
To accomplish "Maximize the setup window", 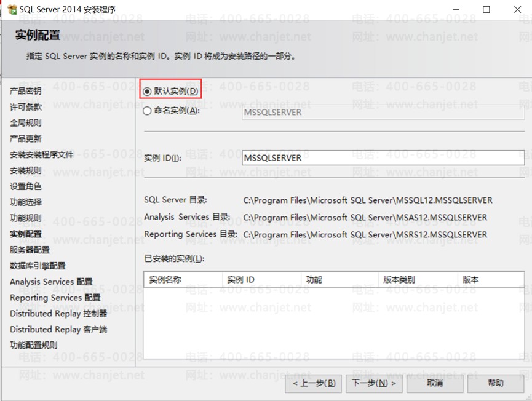I will pos(486,9).
